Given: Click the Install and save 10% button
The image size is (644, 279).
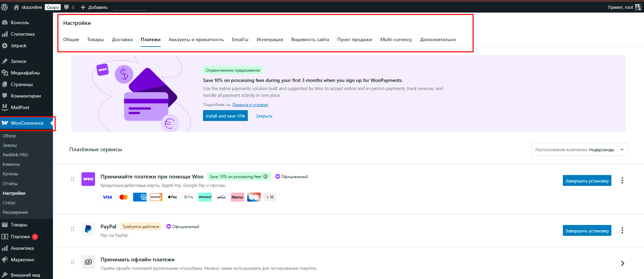Looking at the screenshot, I should pos(225,116).
